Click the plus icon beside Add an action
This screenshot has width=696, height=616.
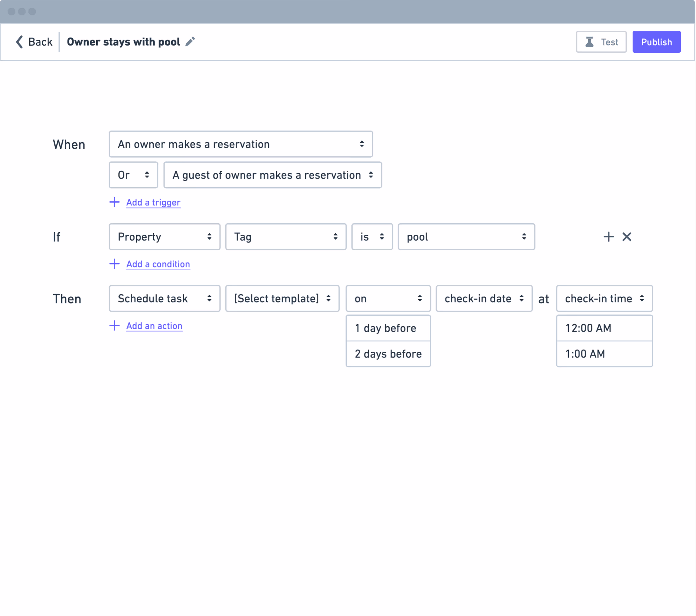[114, 326]
